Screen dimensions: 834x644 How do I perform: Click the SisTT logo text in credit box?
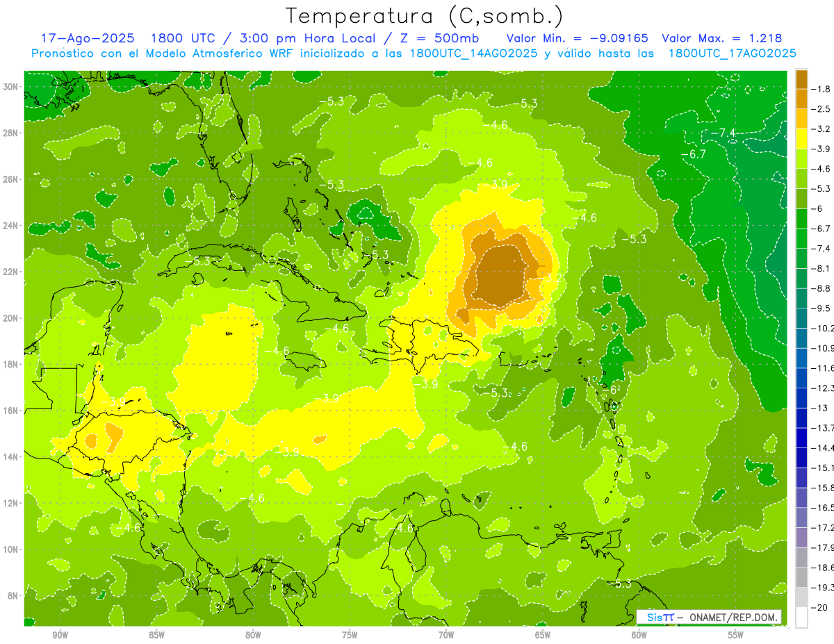(x=660, y=617)
